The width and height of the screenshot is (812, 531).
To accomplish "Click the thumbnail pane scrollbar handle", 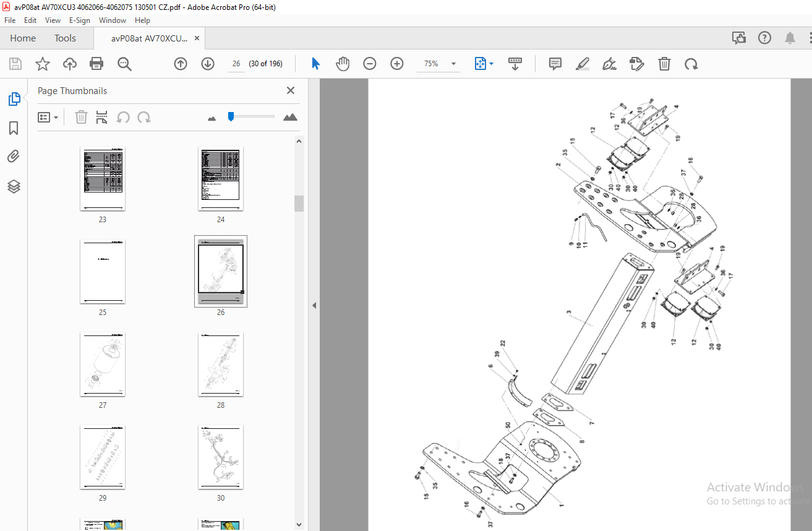I will coord(299,204).
